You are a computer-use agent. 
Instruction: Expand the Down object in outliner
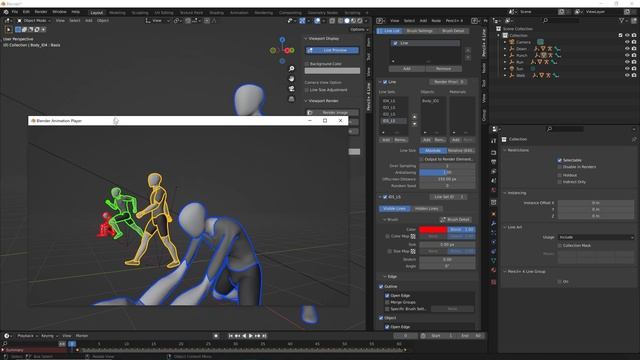coord(505,49)
